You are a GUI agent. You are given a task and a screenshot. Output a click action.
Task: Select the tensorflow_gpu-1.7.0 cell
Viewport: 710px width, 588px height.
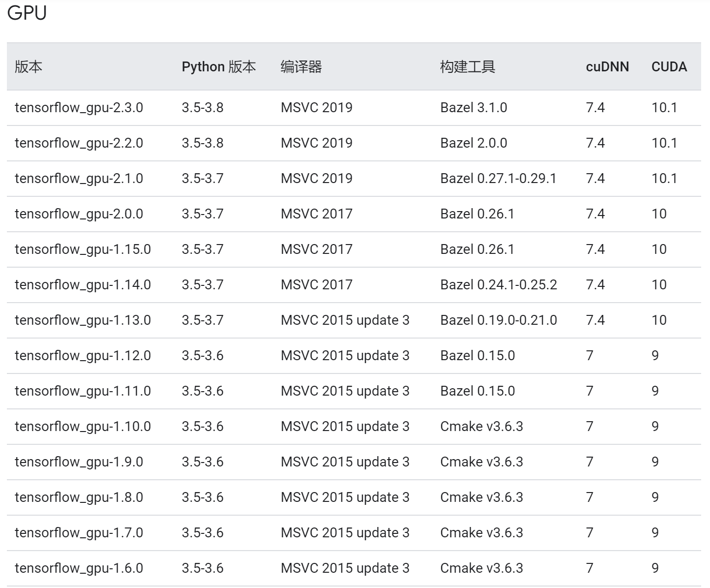79,533
